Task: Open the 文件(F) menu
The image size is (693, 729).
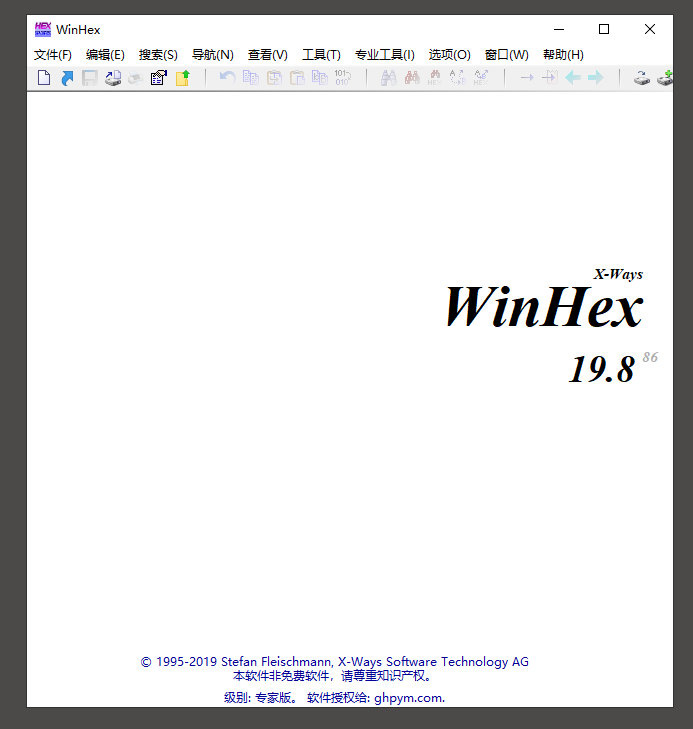Action: [53, 55]
